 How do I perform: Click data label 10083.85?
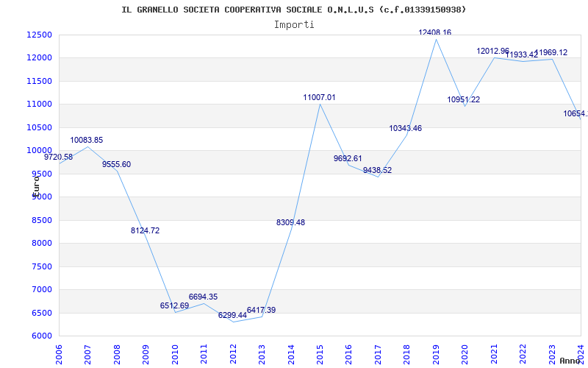click(x=86, y=141)
